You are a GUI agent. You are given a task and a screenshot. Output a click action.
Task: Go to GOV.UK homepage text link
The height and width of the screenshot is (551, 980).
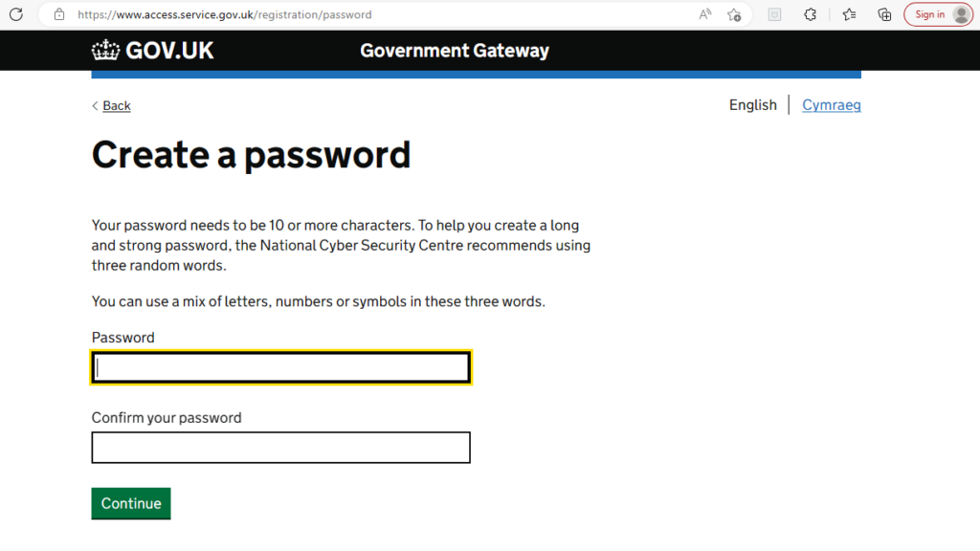tap(169, 51)
